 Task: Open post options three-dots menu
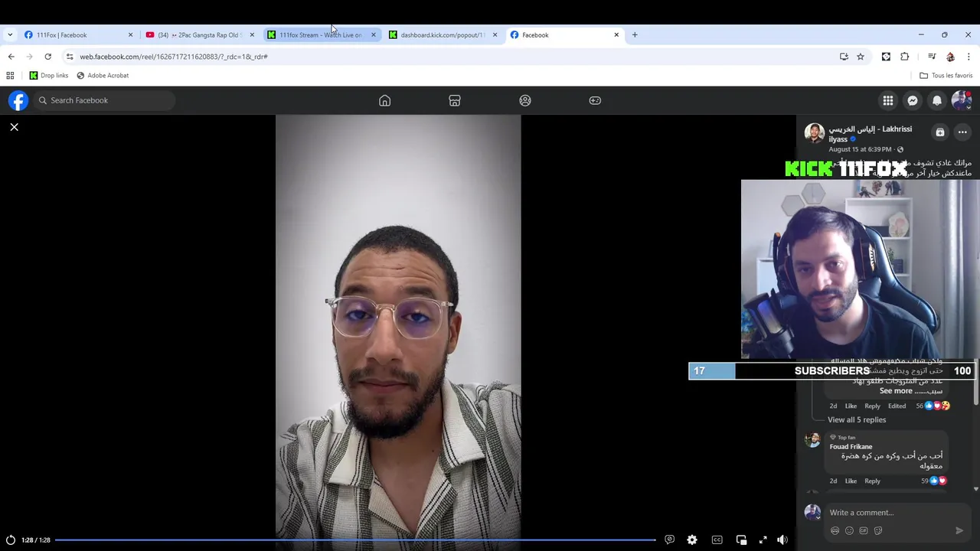coord(962,132)
